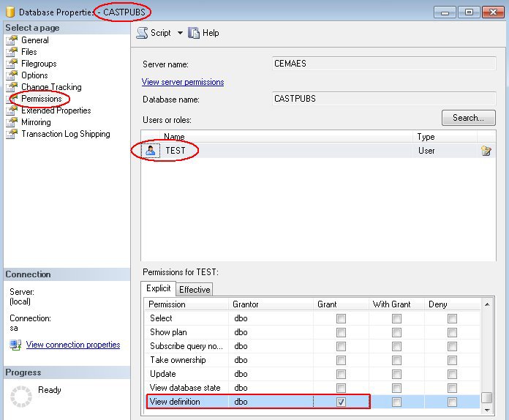Open View connection properties link
Viewport: 509px width, 420px height.
[73, 345]
